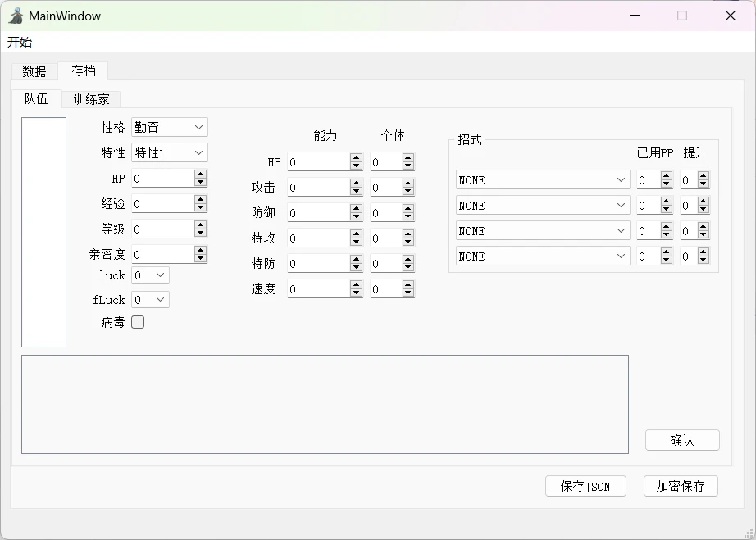Increase the 速度 能力 value up arrow
The height and width of the screenshot is (540, 756).
coord(357,284)
